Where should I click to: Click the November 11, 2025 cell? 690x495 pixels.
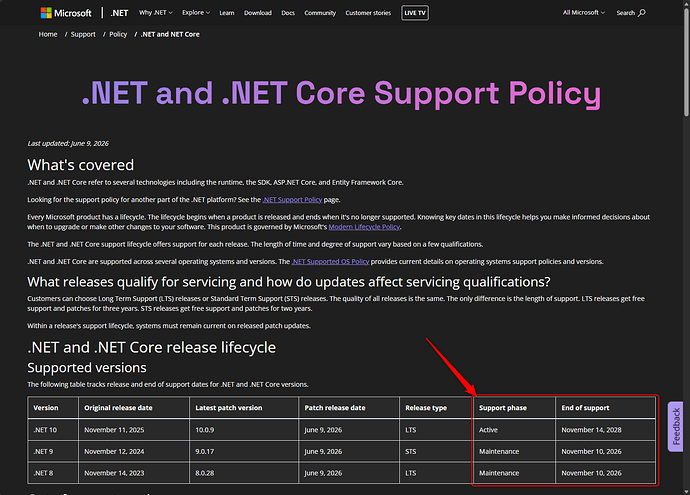[x=134, y=430]
